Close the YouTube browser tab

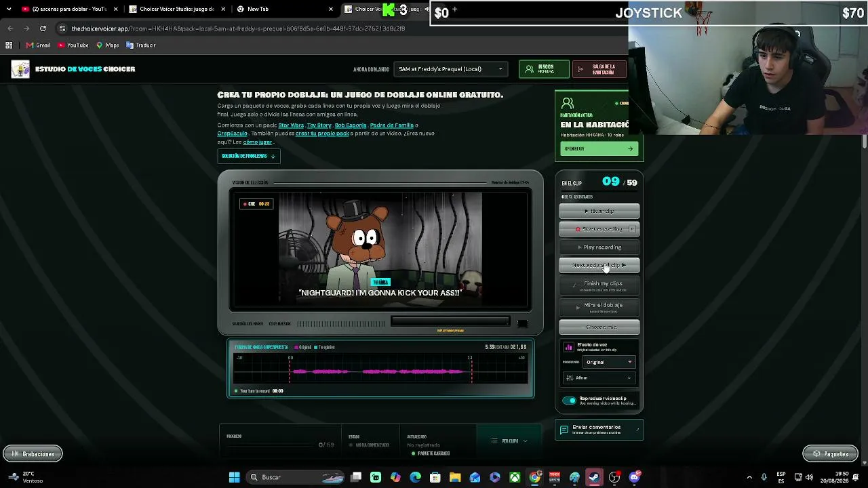pos(116,9)
